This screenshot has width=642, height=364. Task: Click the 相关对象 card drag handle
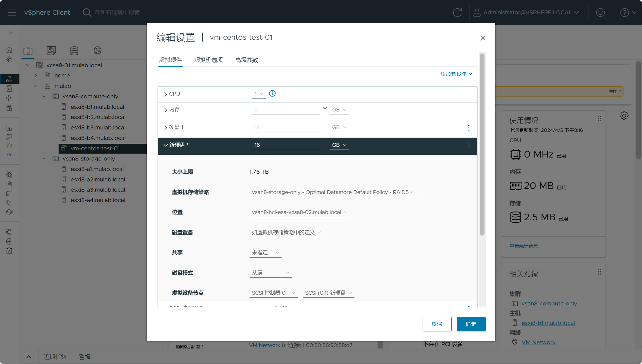click(599, 272)
